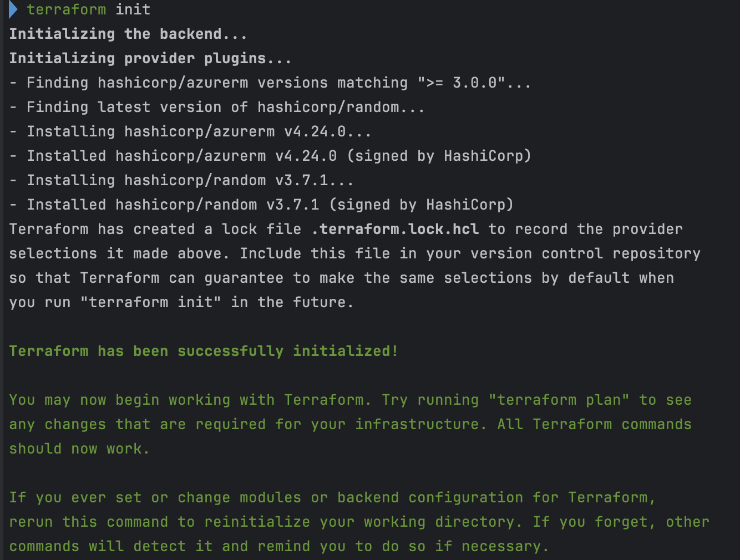Click the quoted "terraform plan" text
The image size is (740, 560).
(x=559, y=400)
